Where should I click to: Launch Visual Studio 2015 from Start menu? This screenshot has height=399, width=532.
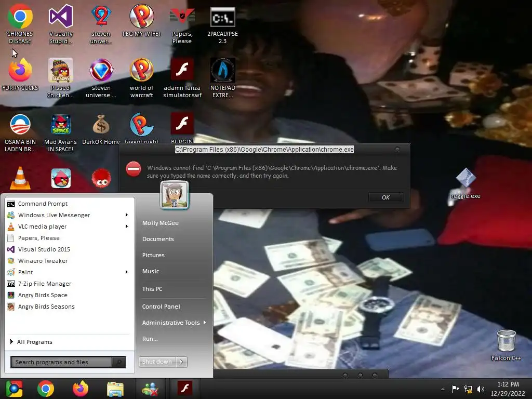click(70, 249)
